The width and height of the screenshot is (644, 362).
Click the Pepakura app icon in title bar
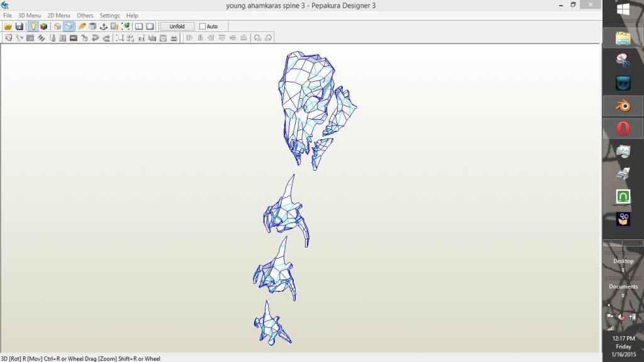click(4, 5)
